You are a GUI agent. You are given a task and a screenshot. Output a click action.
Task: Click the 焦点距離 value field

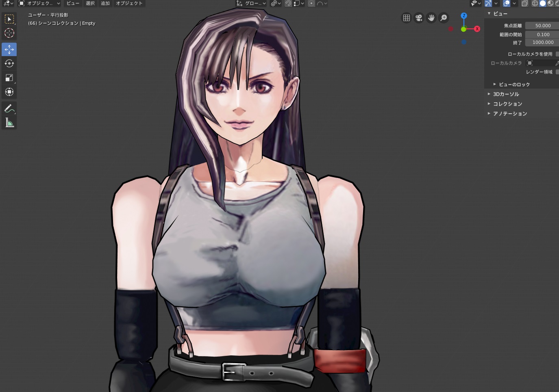[542, 26]
